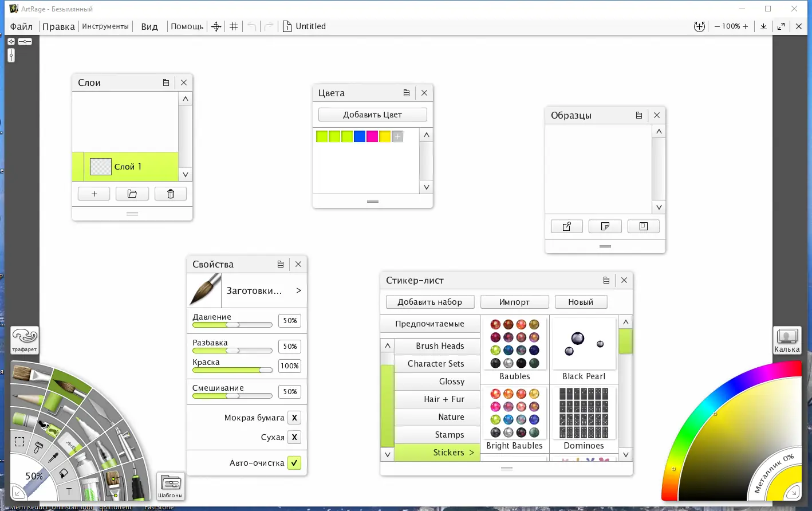Toggle the pod pin at top-left
Screen dimensions: 812x511
click(11, 42)
